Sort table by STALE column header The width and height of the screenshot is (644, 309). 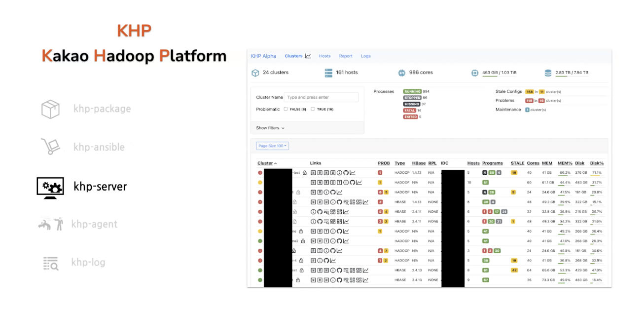(517, 163)
